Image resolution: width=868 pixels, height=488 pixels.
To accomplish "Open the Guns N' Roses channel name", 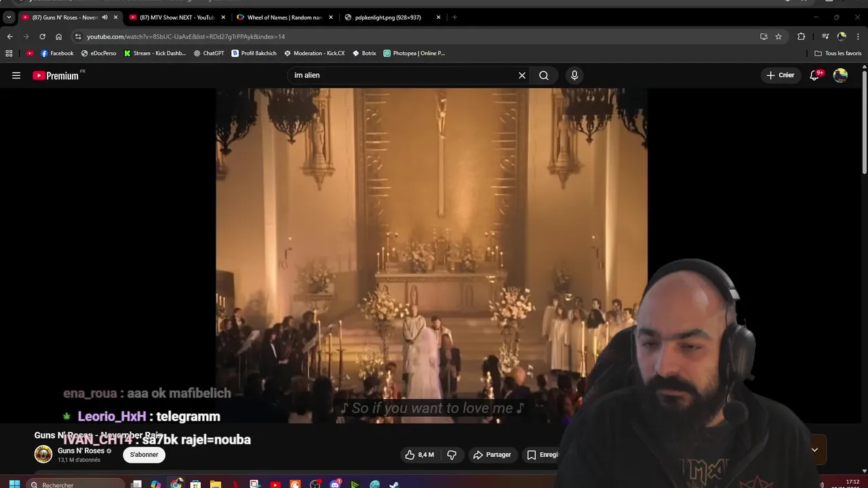I will click(81, 451).
